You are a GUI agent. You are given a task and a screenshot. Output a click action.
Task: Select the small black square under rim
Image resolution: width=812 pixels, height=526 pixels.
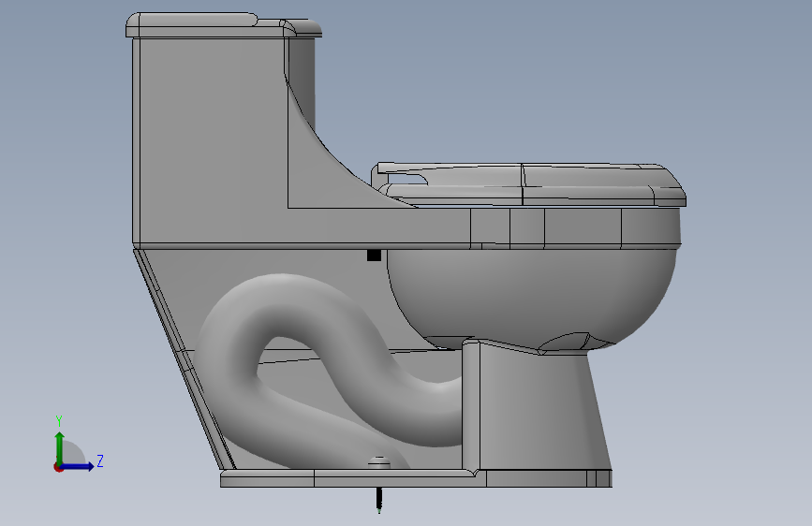pos(374,256)
